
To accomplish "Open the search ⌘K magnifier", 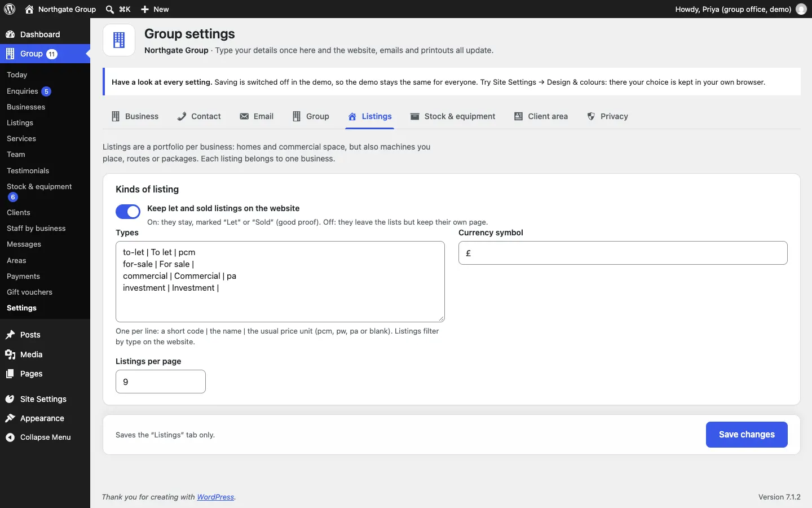I will [110, 9].
